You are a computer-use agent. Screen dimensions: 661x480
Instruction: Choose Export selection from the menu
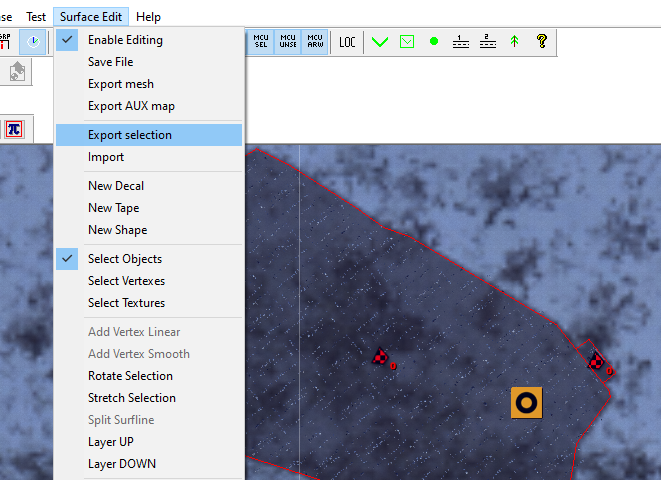point(129,135)
